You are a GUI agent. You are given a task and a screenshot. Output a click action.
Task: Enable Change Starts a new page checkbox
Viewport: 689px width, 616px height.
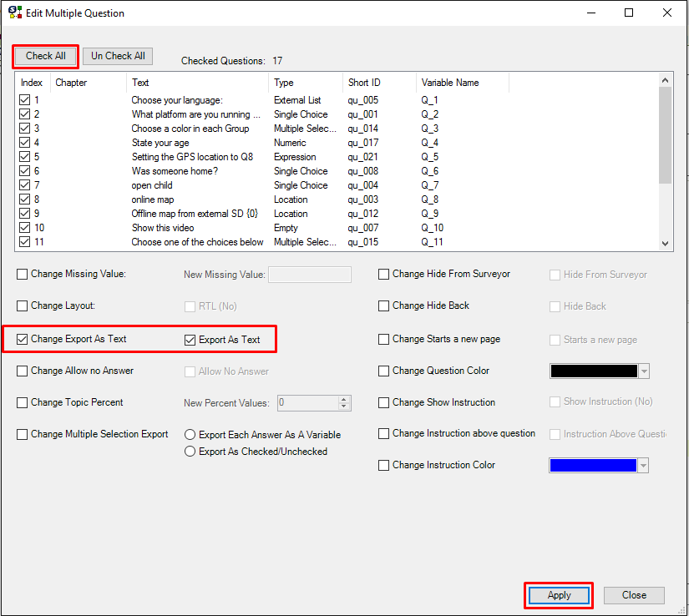383,340
